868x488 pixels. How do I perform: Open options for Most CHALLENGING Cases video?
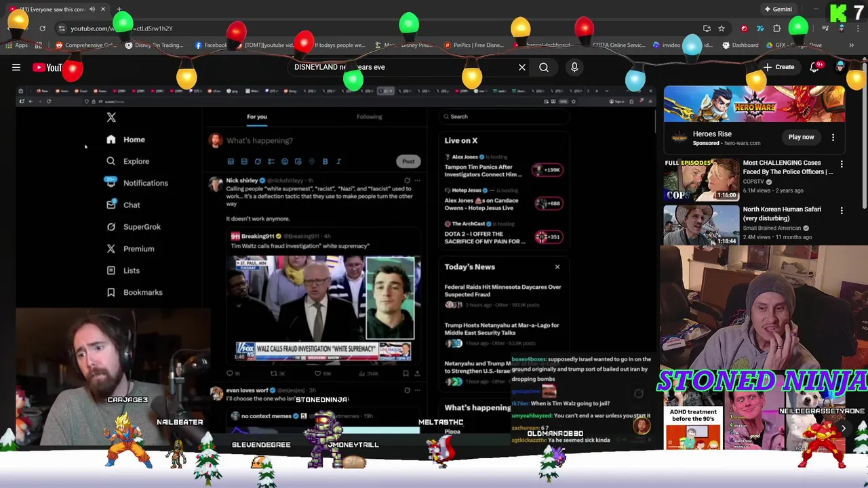click(x=842, y=165)
